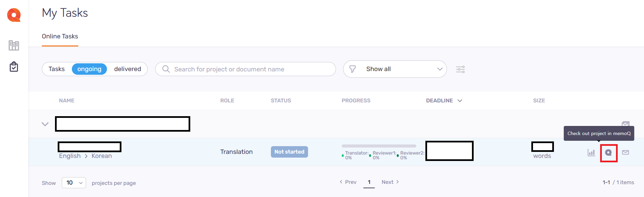
Task: Focus the project or document search field
Action: [x=246, y=69]
